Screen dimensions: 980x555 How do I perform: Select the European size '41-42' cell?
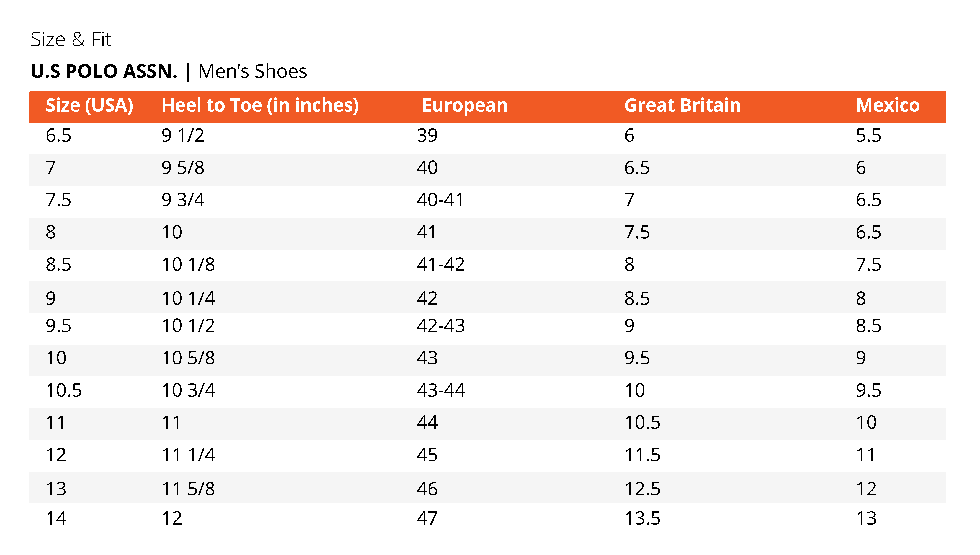(x=440, y=265)
